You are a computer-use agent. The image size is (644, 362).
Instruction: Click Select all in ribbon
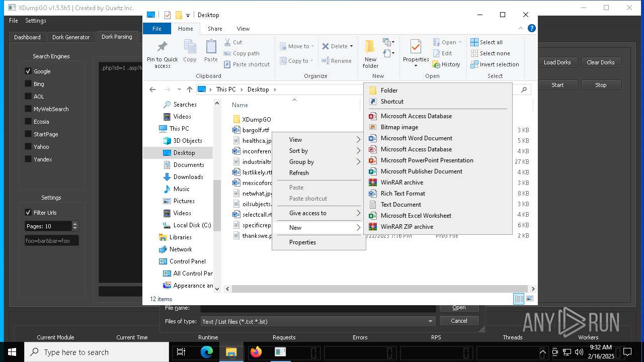point(487,42)
